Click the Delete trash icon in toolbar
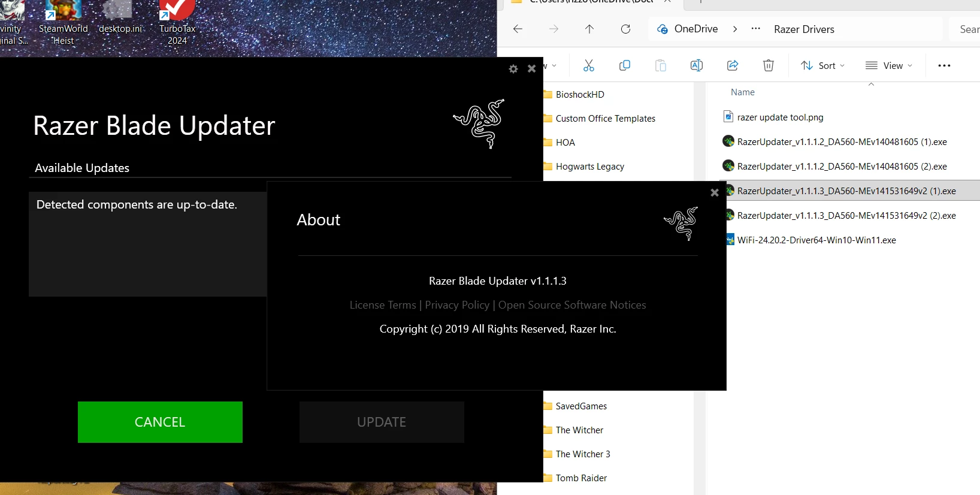980x495 pixels. 769,65
